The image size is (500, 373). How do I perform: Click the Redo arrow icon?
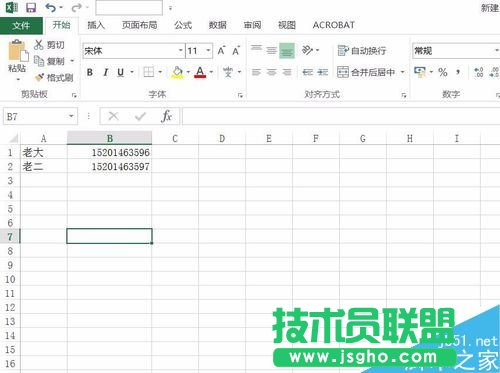[77, 7]
